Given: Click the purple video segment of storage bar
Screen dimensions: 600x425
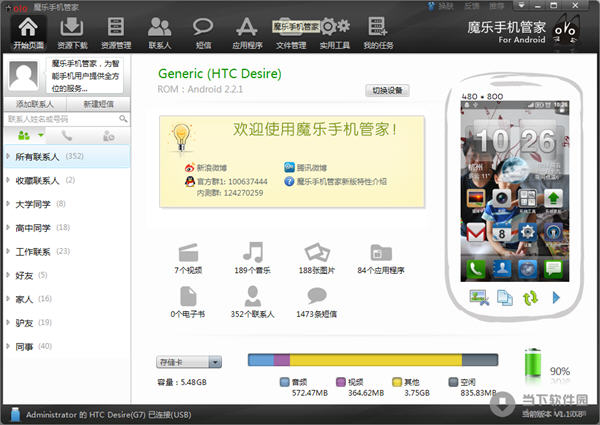Looking at the screenshot, I should tap(282, 360).
